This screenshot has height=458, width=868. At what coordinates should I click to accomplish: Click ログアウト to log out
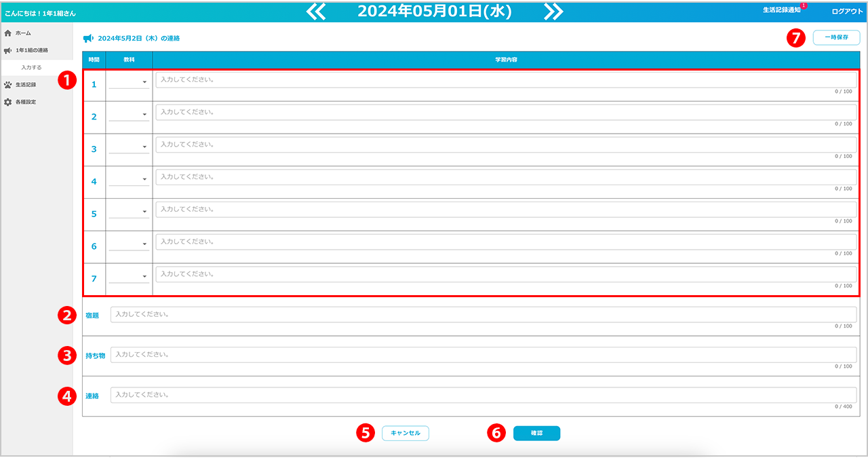pos(847,12)
